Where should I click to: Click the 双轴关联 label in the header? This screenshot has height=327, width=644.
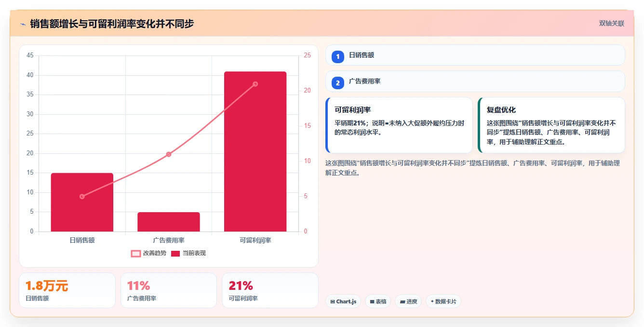point(612,24)
